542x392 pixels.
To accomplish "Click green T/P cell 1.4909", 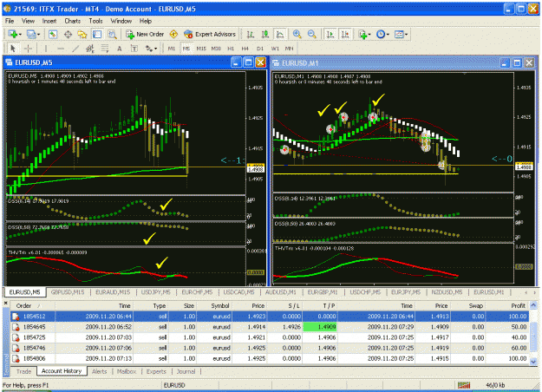I will [320, 327].
